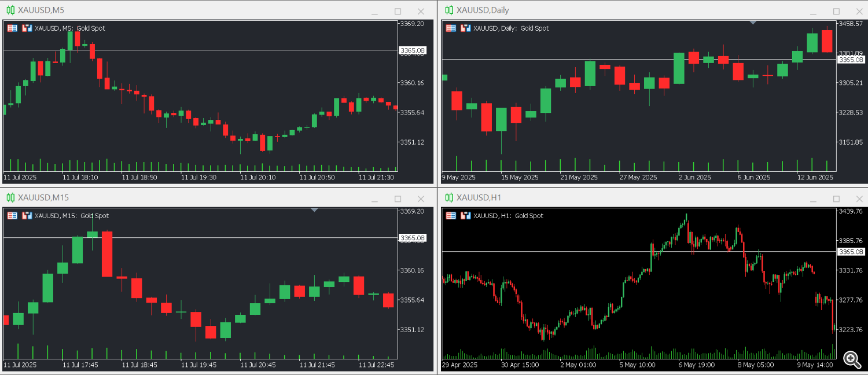This screenshot has width=868, height=375.
Task: Open window menu from XAUUSD,M15 candlestick icon
Action: tap(10, 198)
